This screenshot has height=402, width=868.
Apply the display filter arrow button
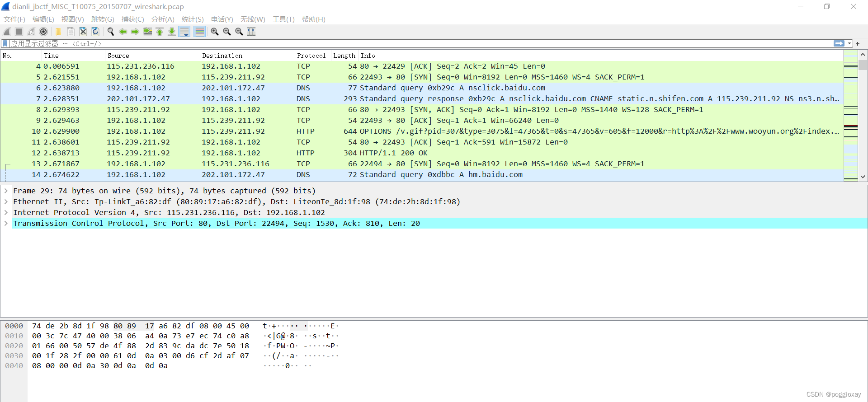point(839,43)
